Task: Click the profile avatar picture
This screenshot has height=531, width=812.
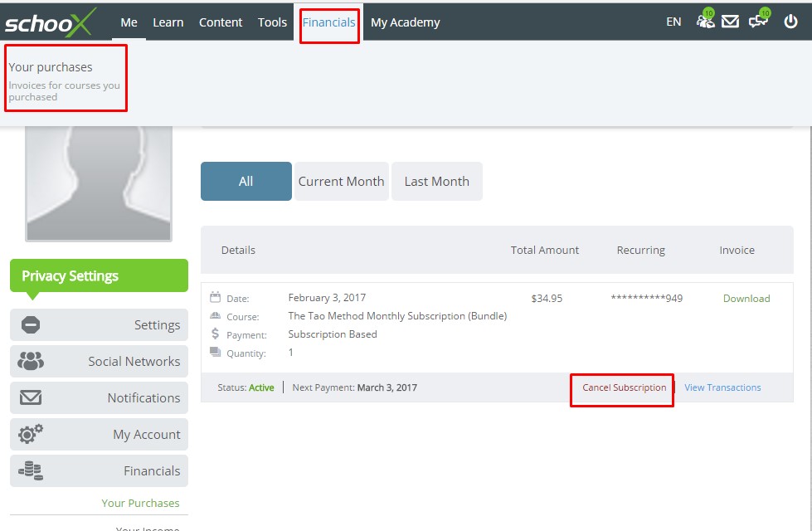Action: pyautogui.click(x=99, y=183)
